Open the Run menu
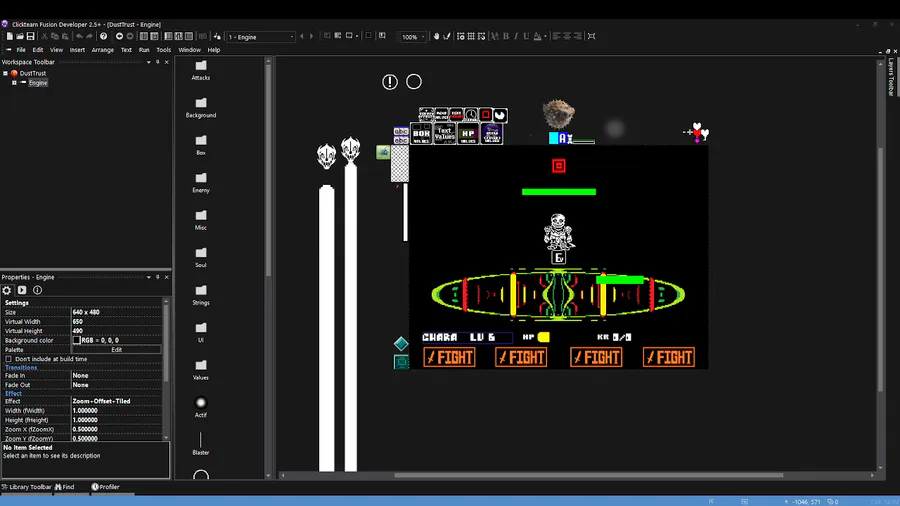Screen dimensions: 900x506 [x=144, y=50]
